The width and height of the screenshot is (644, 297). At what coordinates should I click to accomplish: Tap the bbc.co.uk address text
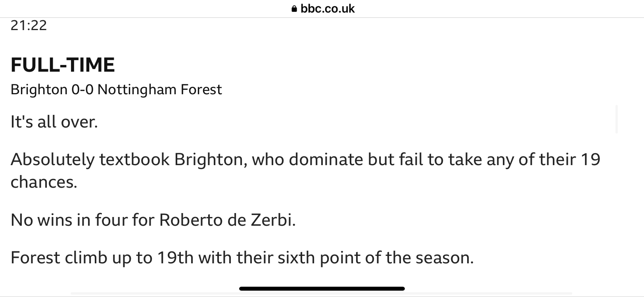(x=328, y=9)
